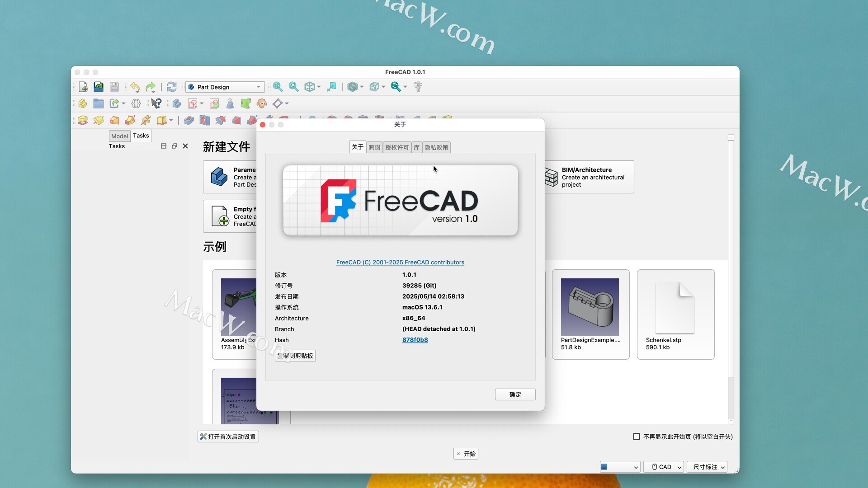Open the CAD navigation style dropdown
868x488 pixels.
[664, 467]
